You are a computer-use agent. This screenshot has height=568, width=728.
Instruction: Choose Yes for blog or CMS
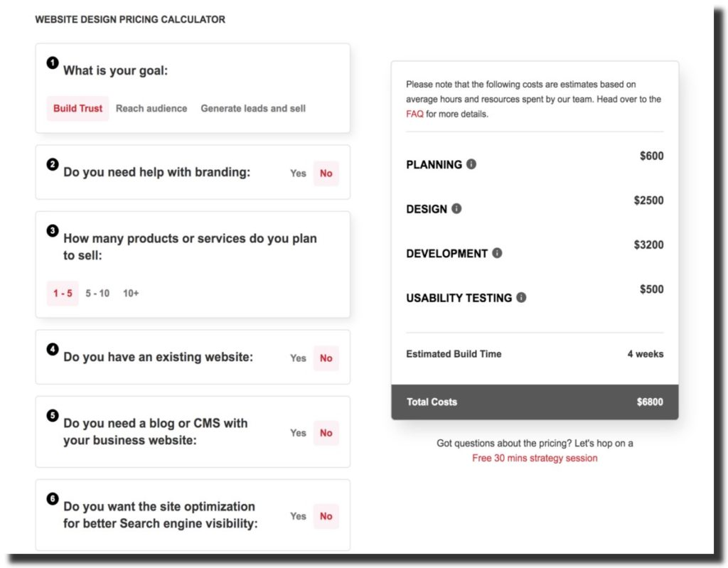(x=298, y=433)
